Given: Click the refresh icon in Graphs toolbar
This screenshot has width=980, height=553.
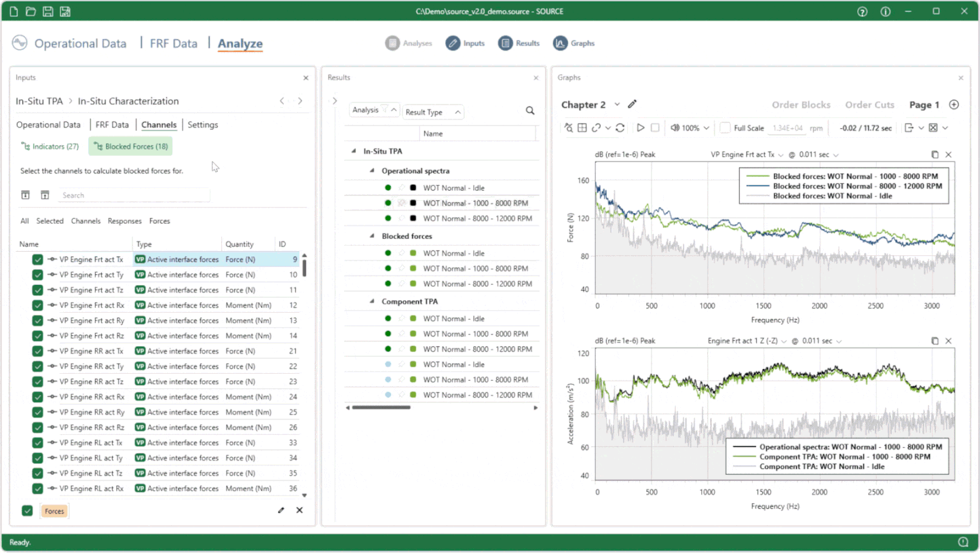Looking at the screenshot, I should [x=620, y=128].
